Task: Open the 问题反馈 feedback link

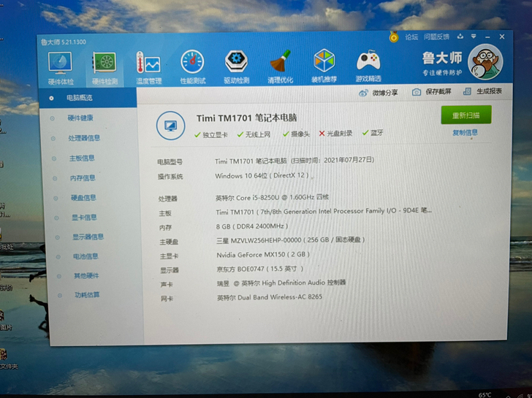Action: pos(436,37)
